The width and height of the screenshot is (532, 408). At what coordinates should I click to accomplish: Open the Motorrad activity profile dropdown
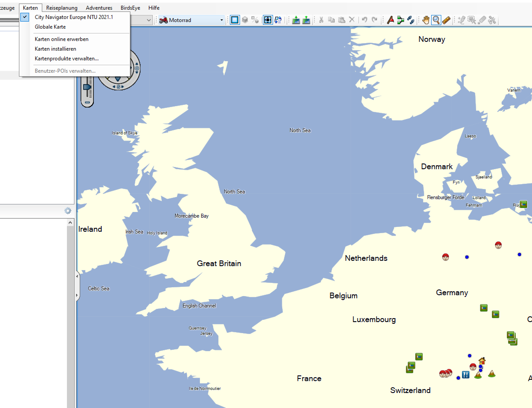[x=221, y=20]
